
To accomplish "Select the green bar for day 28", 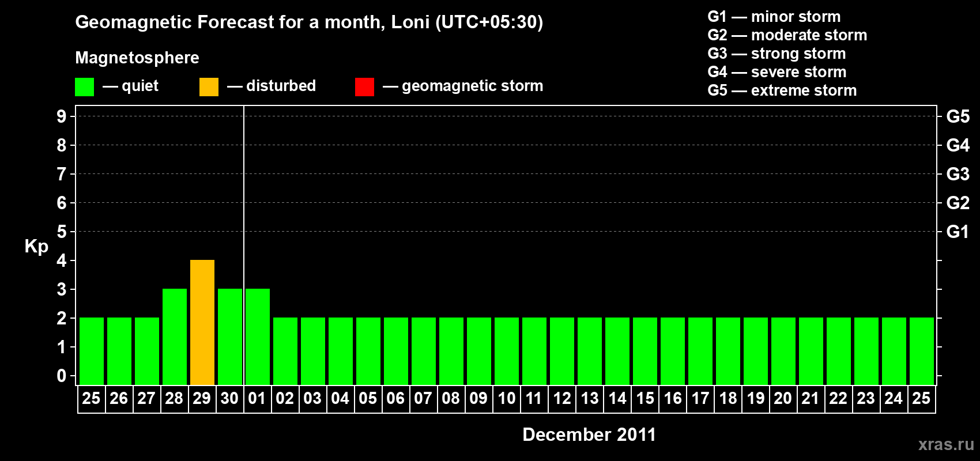I will (x=175, y=337).
